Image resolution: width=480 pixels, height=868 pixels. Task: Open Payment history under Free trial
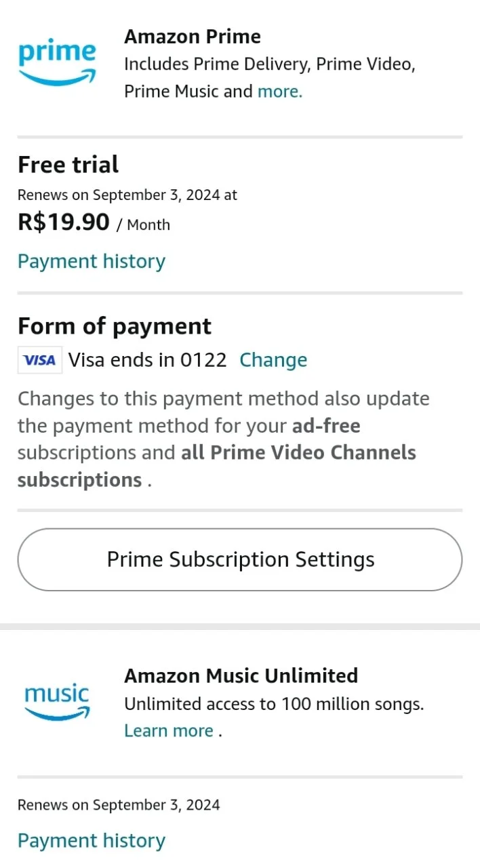(92, 261)
